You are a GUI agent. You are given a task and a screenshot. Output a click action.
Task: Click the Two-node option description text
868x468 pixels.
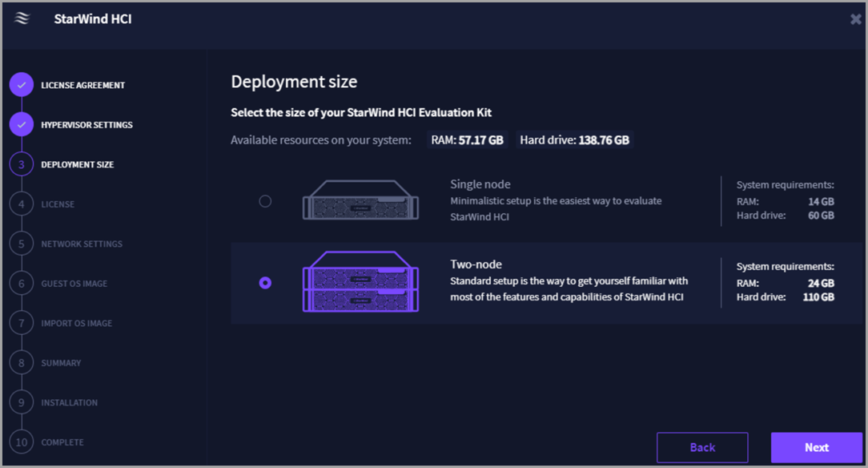(x=569, y=289)
